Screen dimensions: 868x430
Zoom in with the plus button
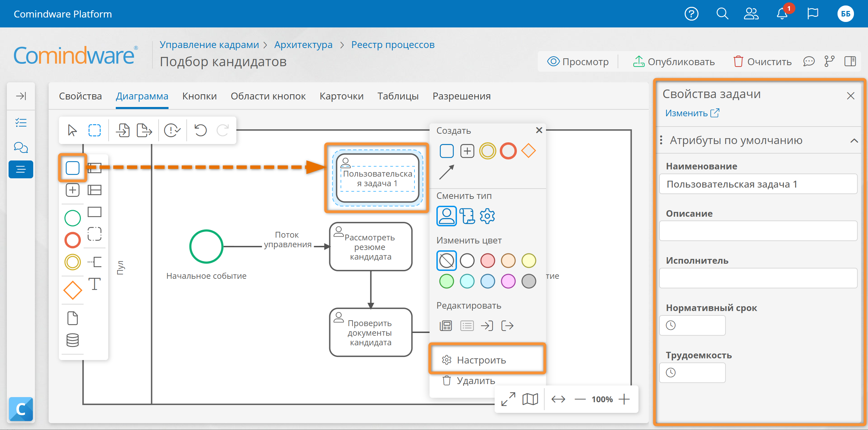[x=624, y=399]
